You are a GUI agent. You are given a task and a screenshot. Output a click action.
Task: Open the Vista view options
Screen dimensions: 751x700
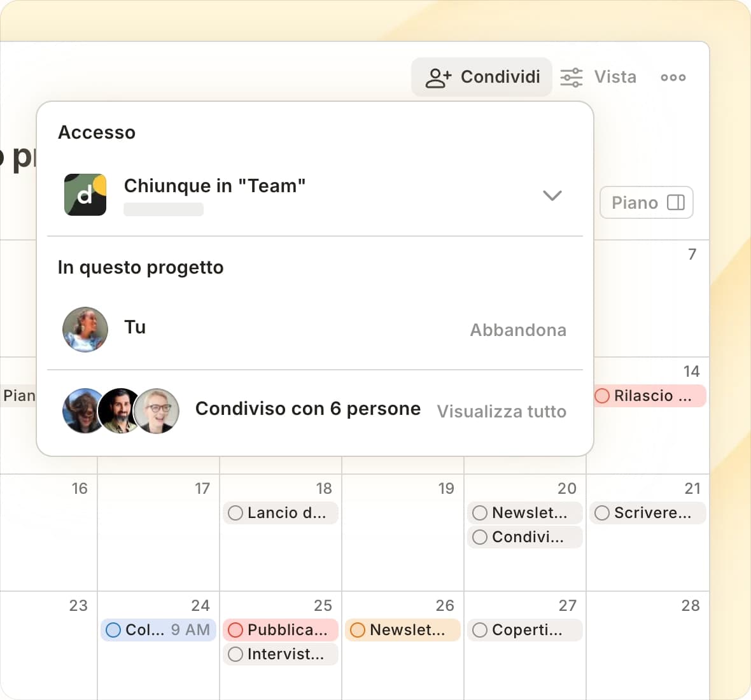point(598,77)
